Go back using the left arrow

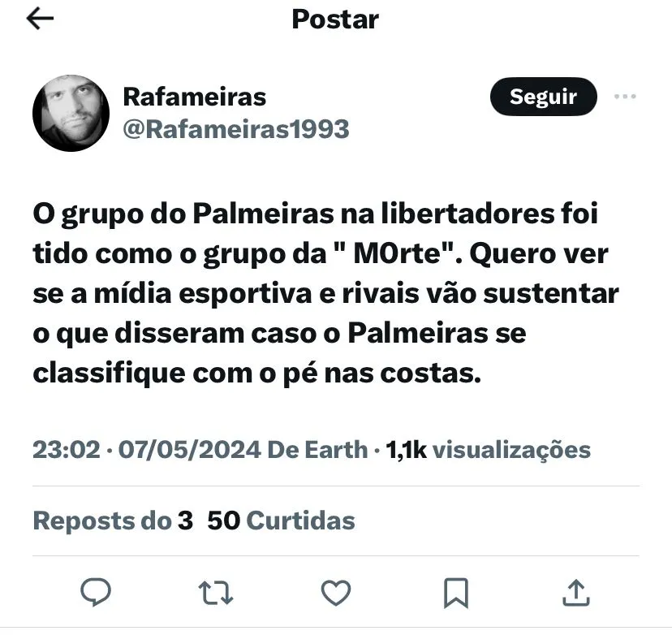tap(40, 19)
